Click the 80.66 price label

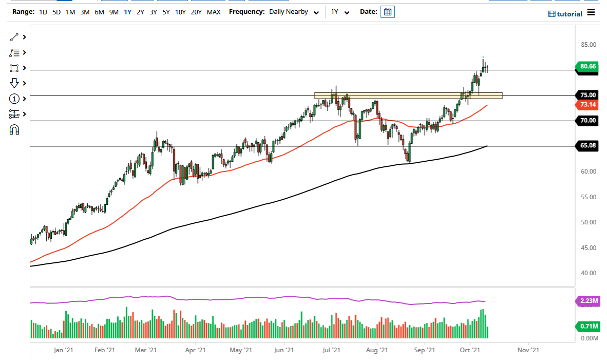[587, 67]
